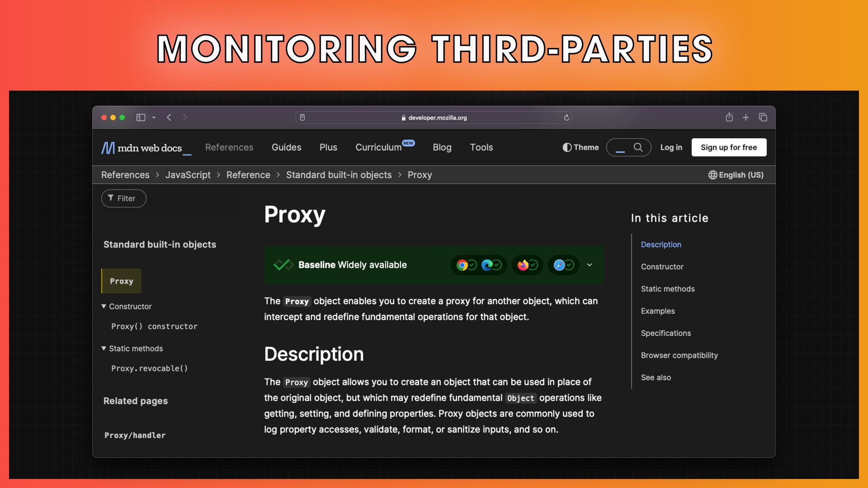Go back with the browser back arrow

[x=169, y=117]
